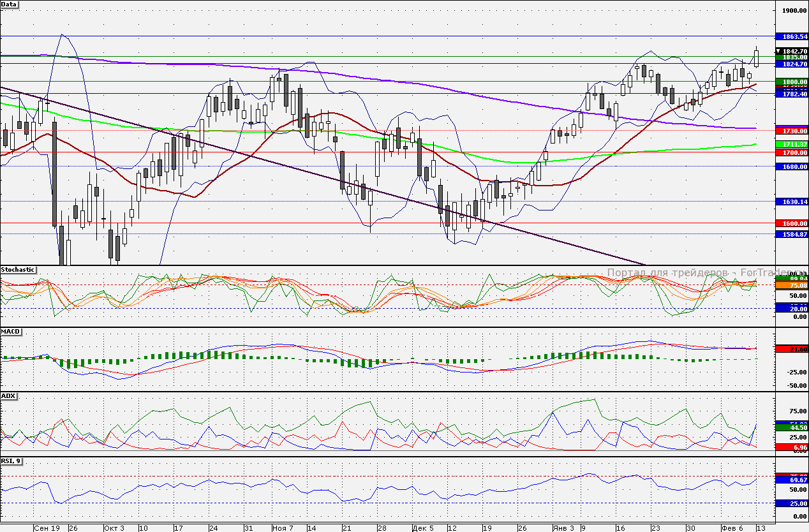
Task: Select the red 1600.00 price level tag
Action: (791, 223)
